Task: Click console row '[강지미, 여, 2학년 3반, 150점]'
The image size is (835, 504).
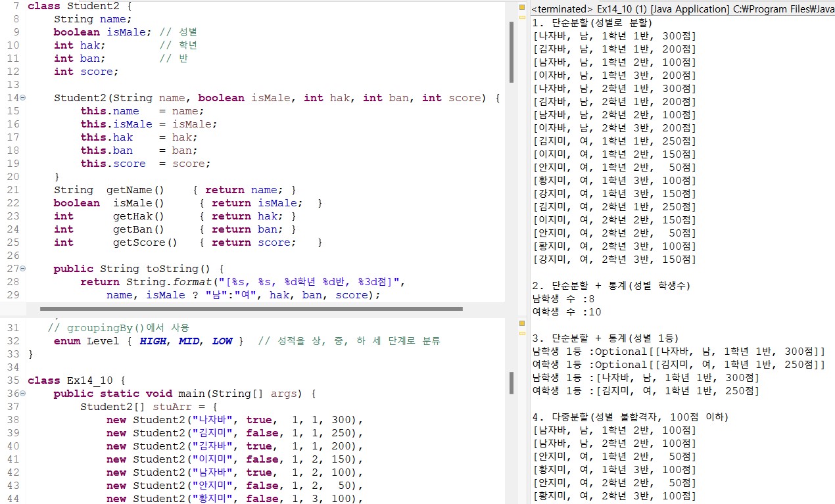Action: (614, 260)
